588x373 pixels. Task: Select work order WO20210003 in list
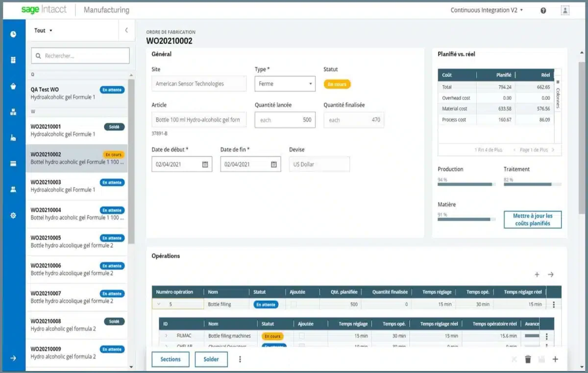[x=77, y=186]
